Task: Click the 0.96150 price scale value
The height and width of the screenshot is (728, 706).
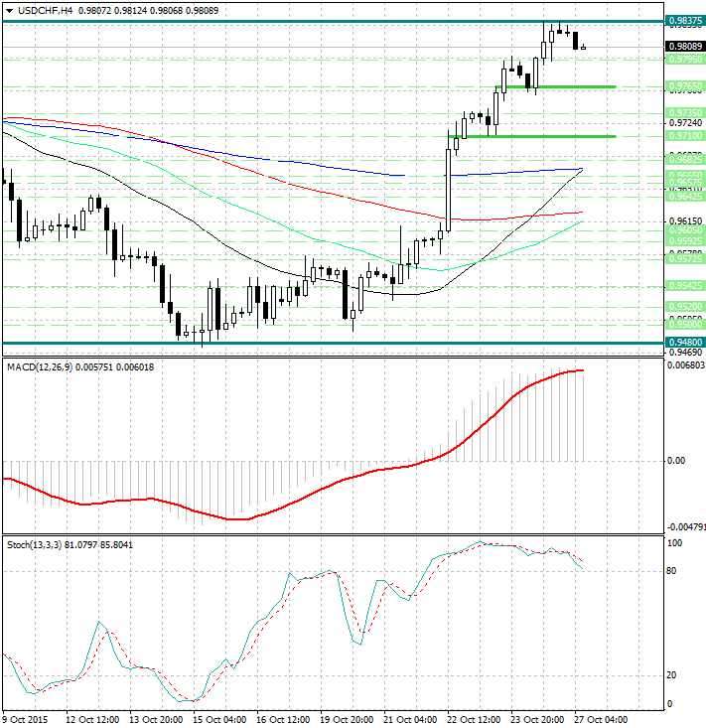Action: tap(684, 221)
